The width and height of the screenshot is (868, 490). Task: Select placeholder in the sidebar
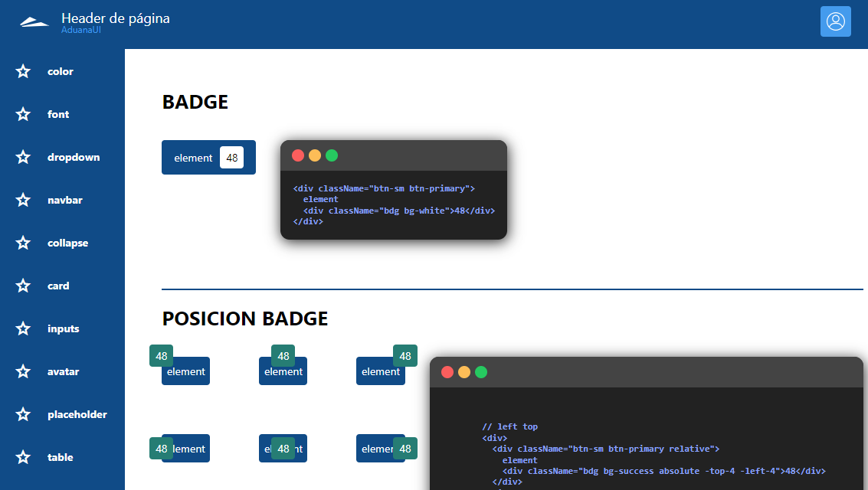[x=77, y=414]
